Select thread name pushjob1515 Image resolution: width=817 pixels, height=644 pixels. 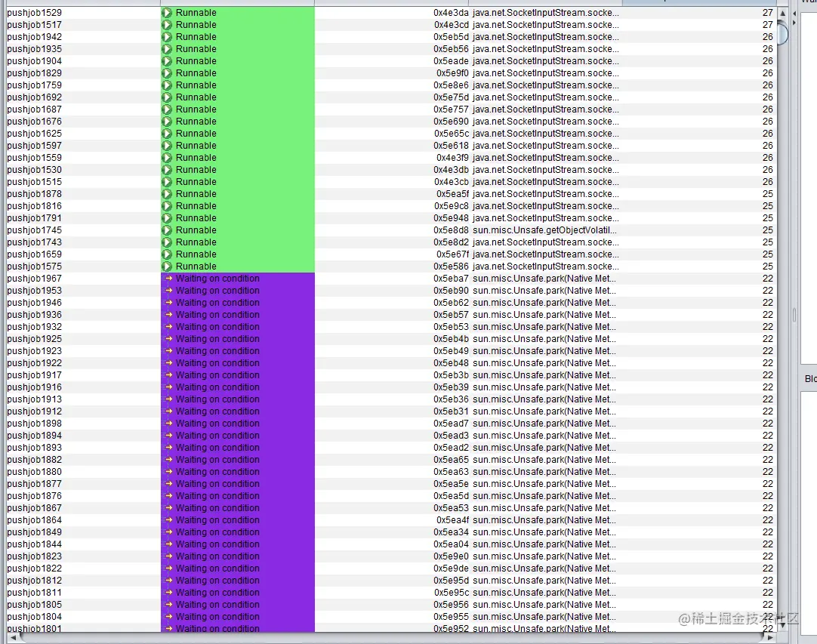coord(35,182)
